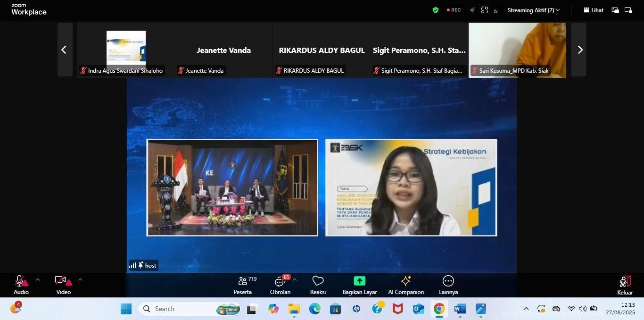This screenshot has width=644, height=320.
Task: Open McAfee from the taskbar
Action: point(398,309)
